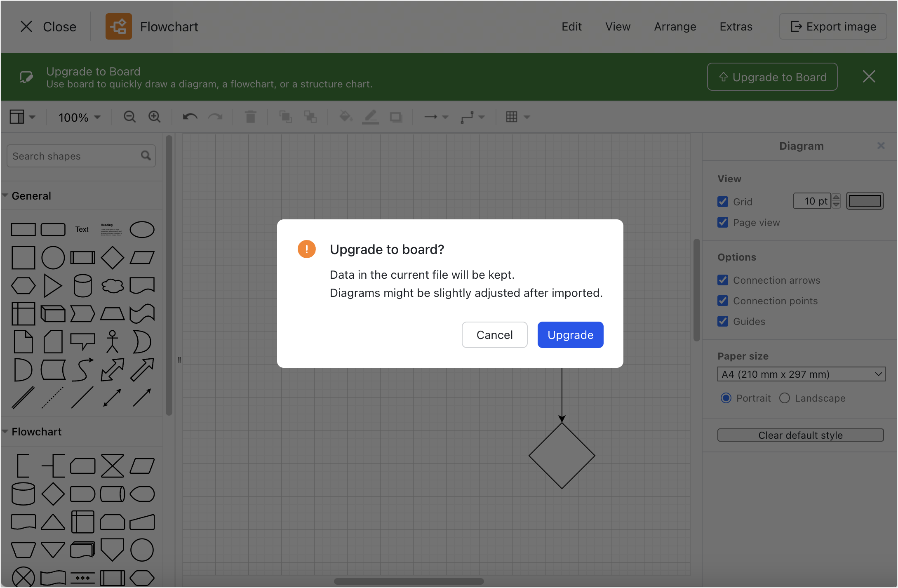The image size is (898, 588).
Task: Select the actor stick figure shape
Action: pyautogui.click(x=112, y=342)
